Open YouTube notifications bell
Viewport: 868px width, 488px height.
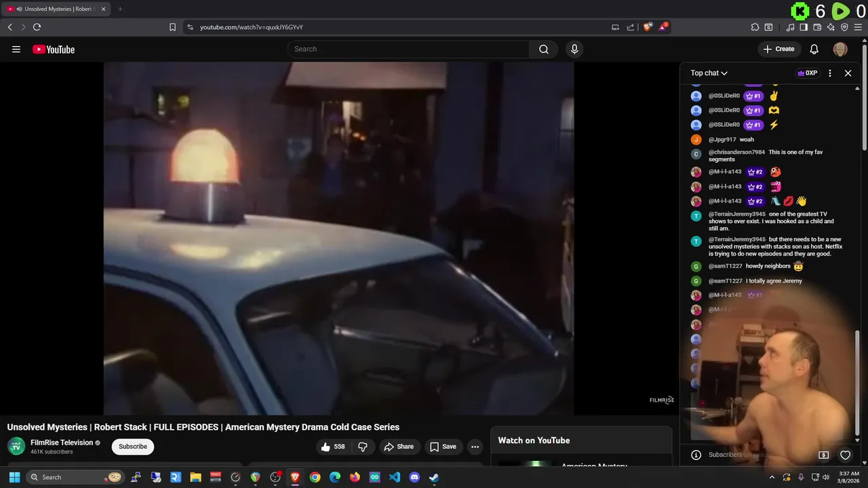pyautogui.click(x=814, y=49)
